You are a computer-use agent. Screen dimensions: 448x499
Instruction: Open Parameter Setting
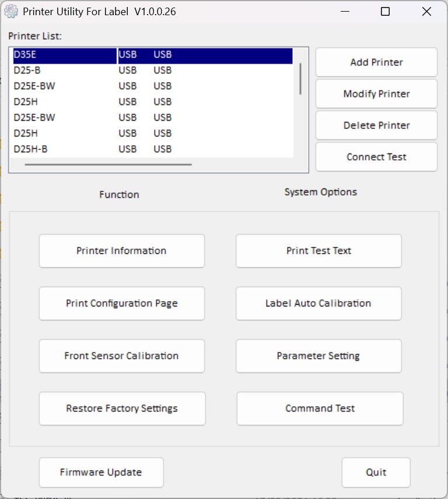pos(318,356)
